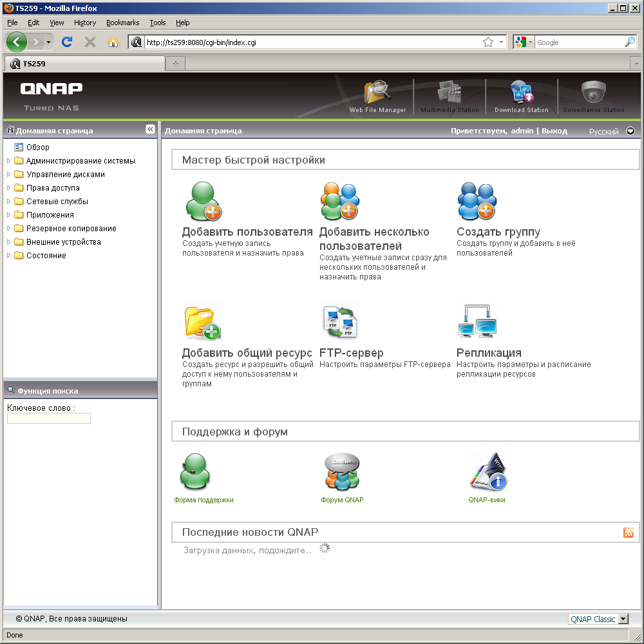Expand the Резервное копирование tree node
644x644 pixels.
pyautogui.click(x=8, y=229)
